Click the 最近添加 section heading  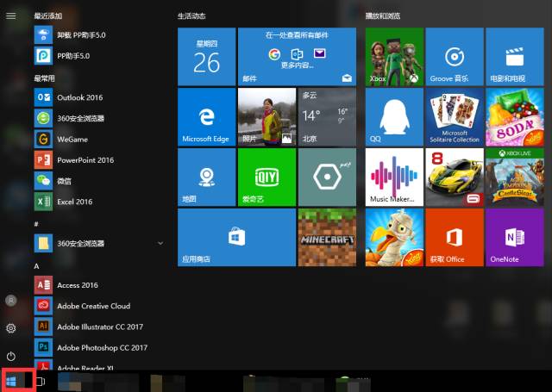(48, 16)
